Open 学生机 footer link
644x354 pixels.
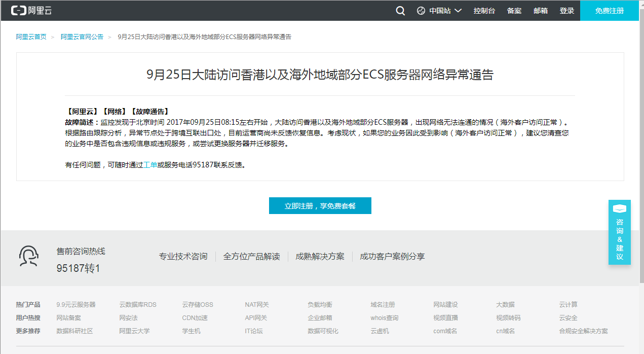click(x=191, y=331)
